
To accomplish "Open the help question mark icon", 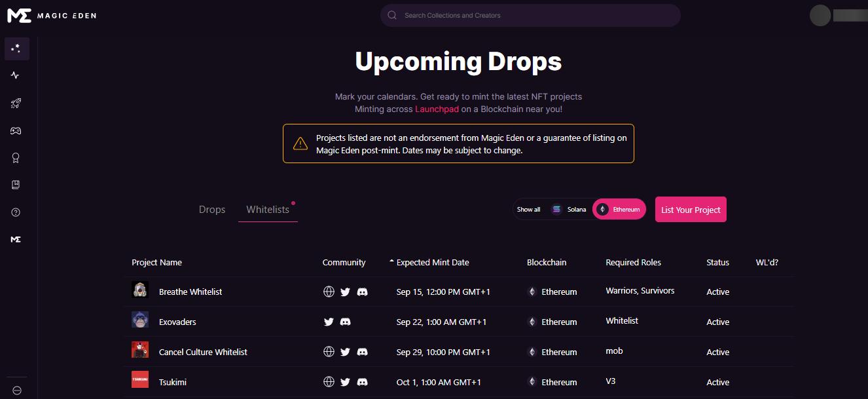I will point(16,212).
